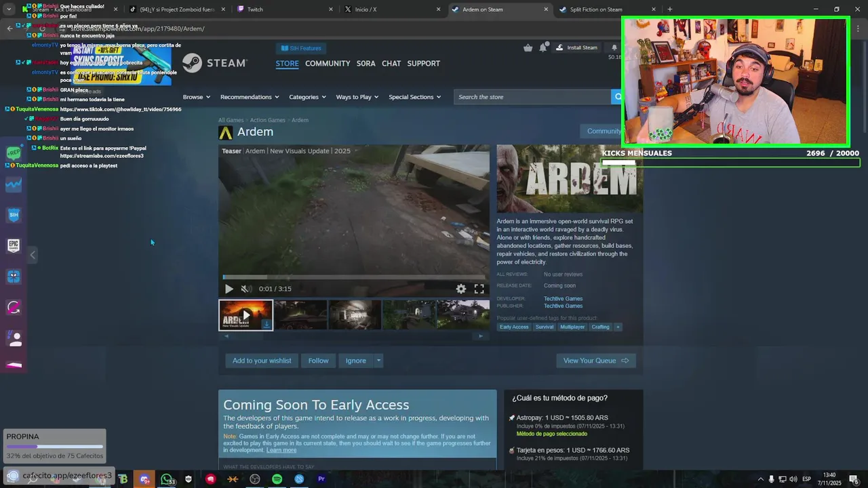This screenshot has width=868, height=488.
Task: Open volume control in system tray
Action: tap(793, 479)
